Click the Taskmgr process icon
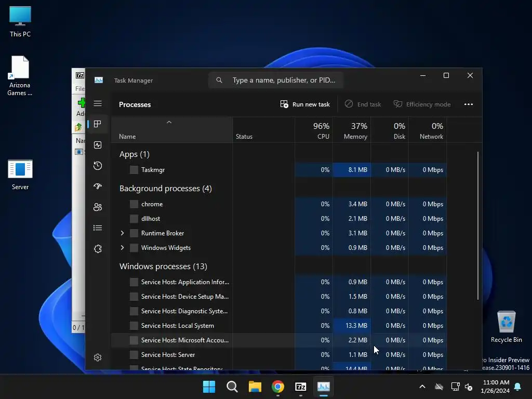532x399 pixels. tap(134, 170)
